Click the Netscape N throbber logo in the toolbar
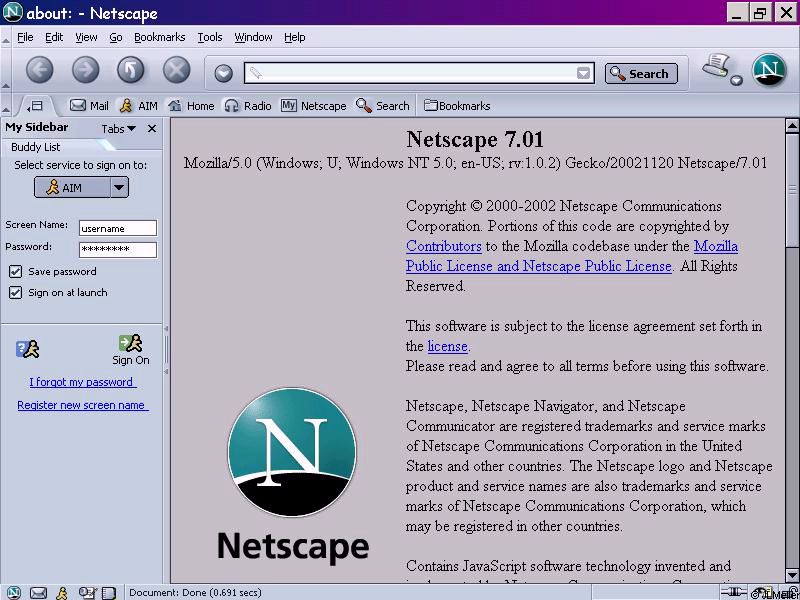This screenshot has height=600, width=800. [x=769, y=70]
